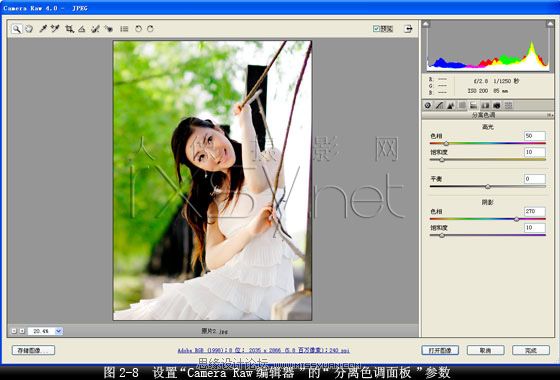Click the Shadows saturation (饱和度) slider
560x380 pixels.
click(488, 235)
